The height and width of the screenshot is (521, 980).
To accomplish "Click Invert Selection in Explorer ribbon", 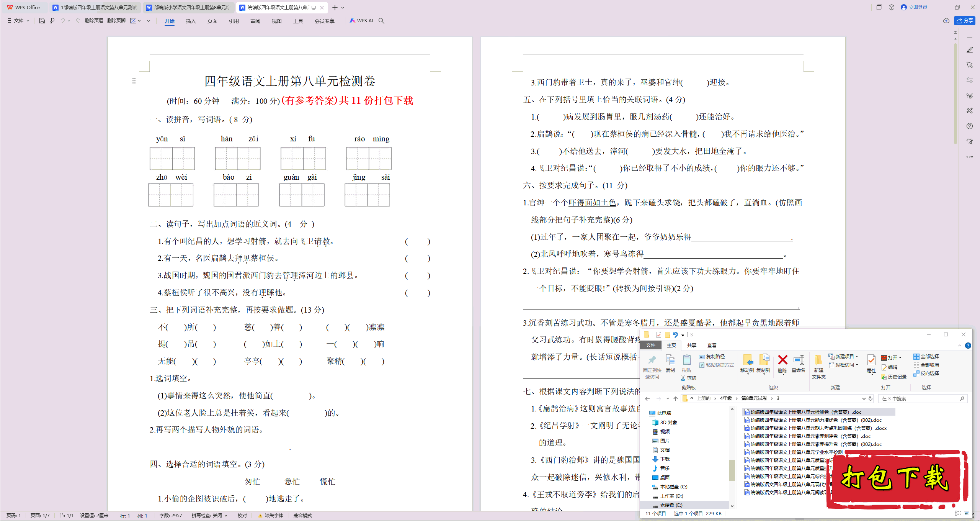I will tap(926, 374).
